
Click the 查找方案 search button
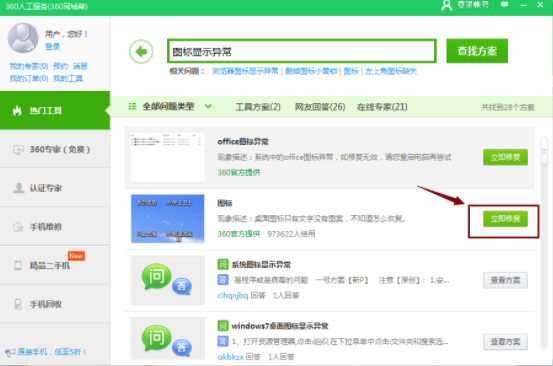(x=477, y=51)
